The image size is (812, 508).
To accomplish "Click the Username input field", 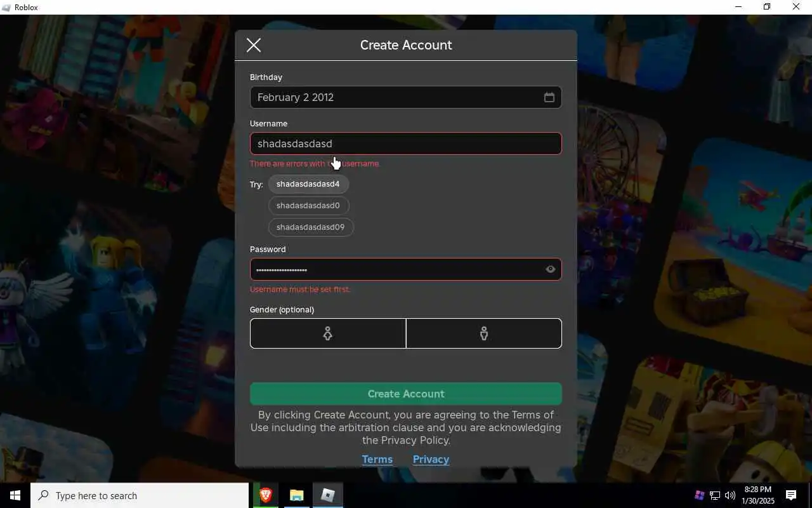I will pyautogui.click(x=406, y=144).
